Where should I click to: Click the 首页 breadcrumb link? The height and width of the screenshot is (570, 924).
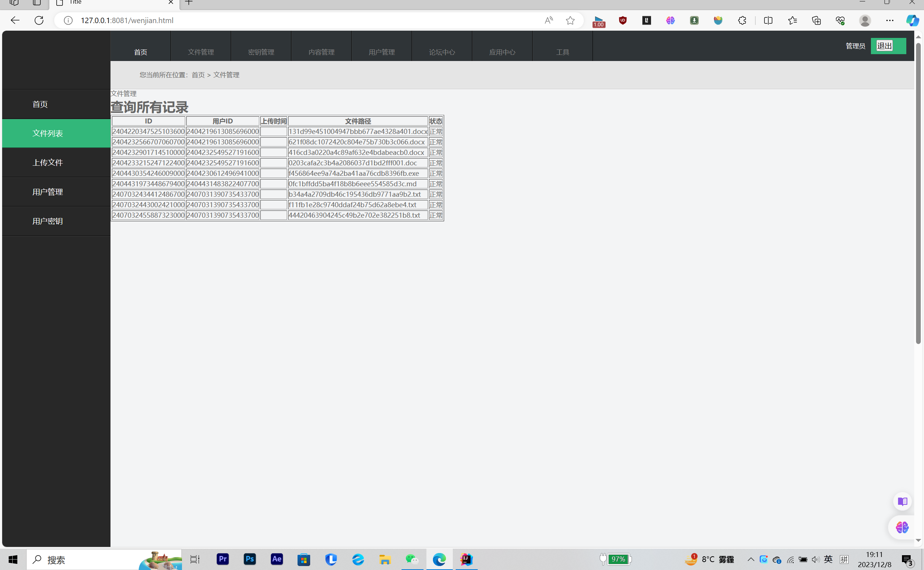tap(198, 75)
